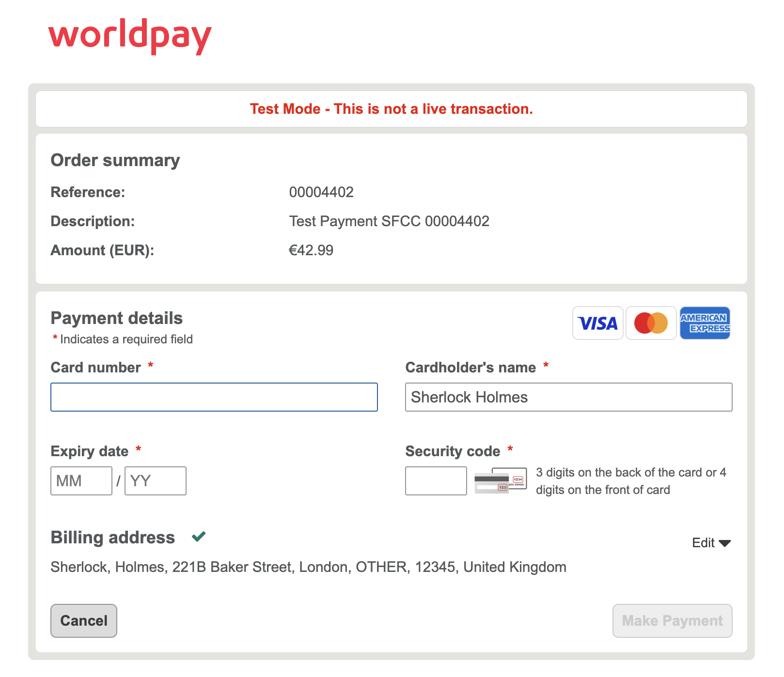This screenshot has height=677, width=784.
Task: Click the security code card illustration
Action: pos(501,480)
